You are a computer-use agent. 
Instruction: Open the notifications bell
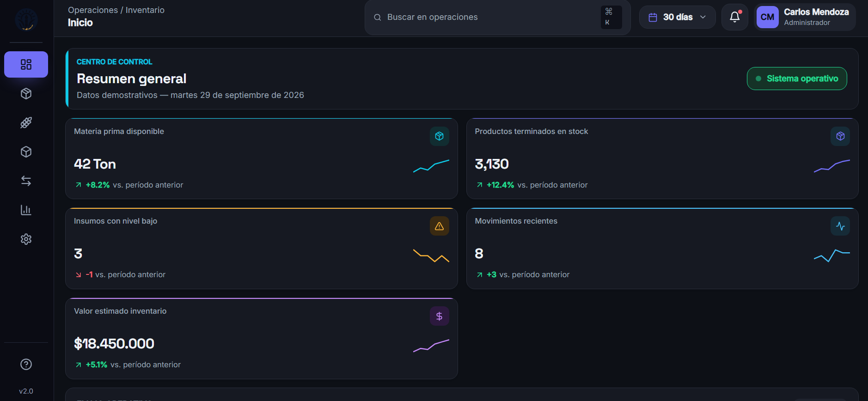point(735,17)
